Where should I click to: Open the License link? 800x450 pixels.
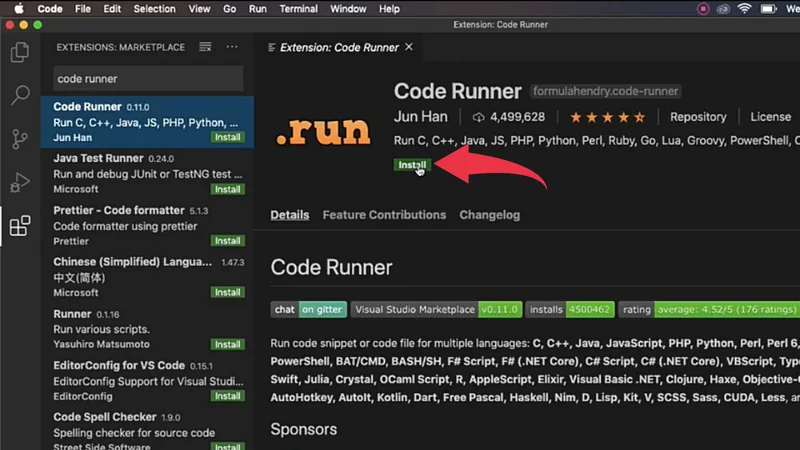(x=770, y=117)
